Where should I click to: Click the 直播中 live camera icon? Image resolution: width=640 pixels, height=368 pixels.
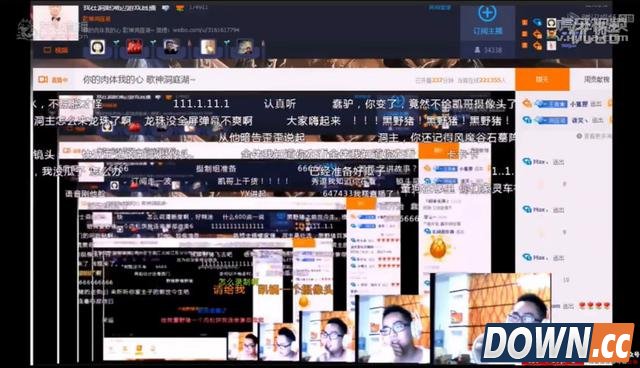[x=43, y=79]
